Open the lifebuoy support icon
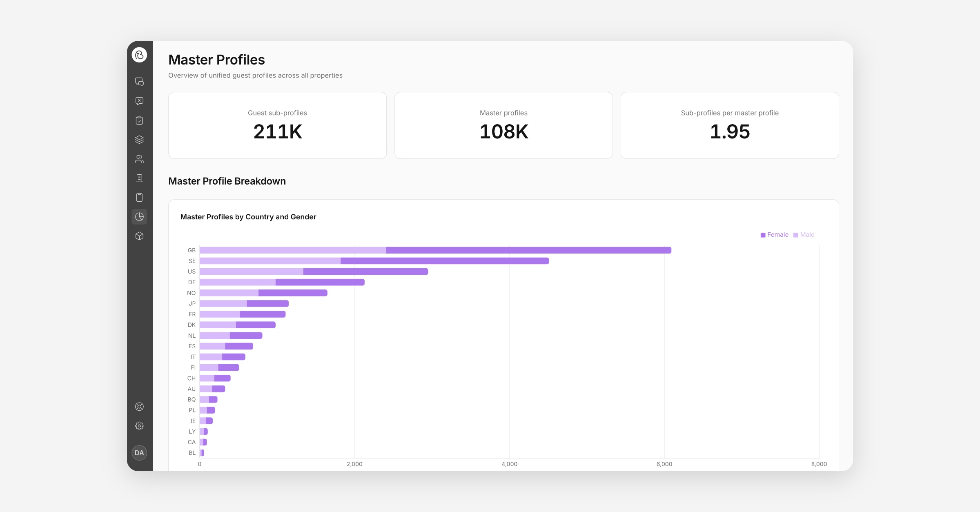Image resolution: width=980 pixels, height=512 pixels. [139, 407]
